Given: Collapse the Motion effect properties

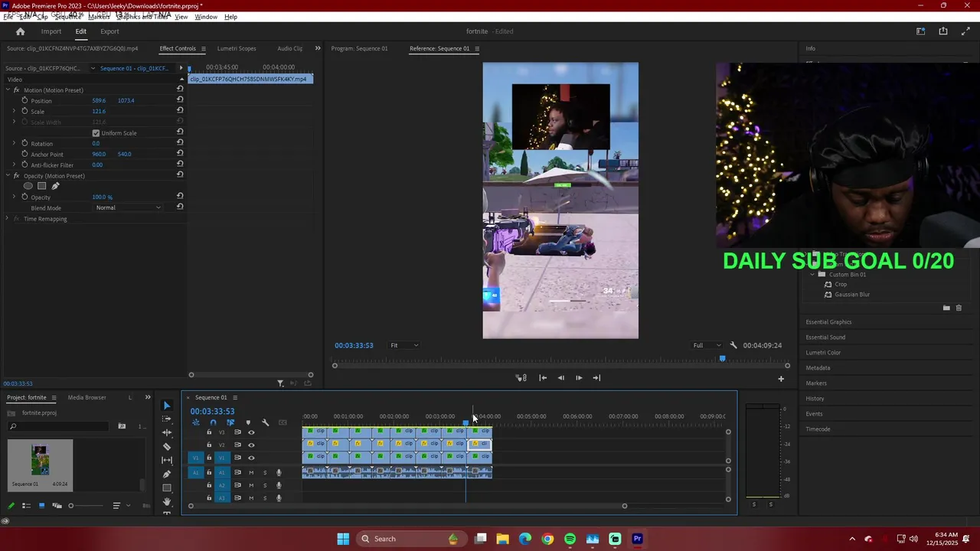Looking at the screenshot, I should [x=8, y=90].
